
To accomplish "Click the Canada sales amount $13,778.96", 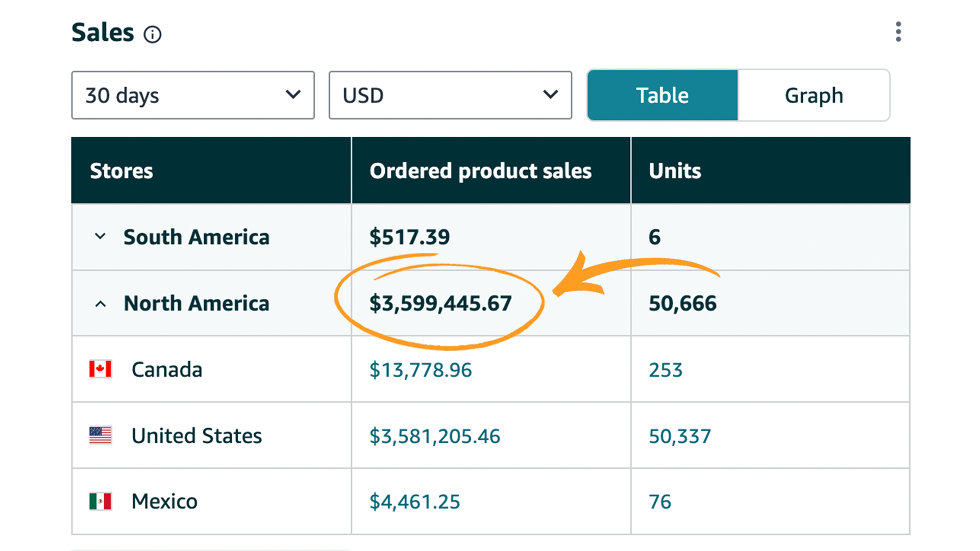I will pyautogui.click(x=421, y=370).
